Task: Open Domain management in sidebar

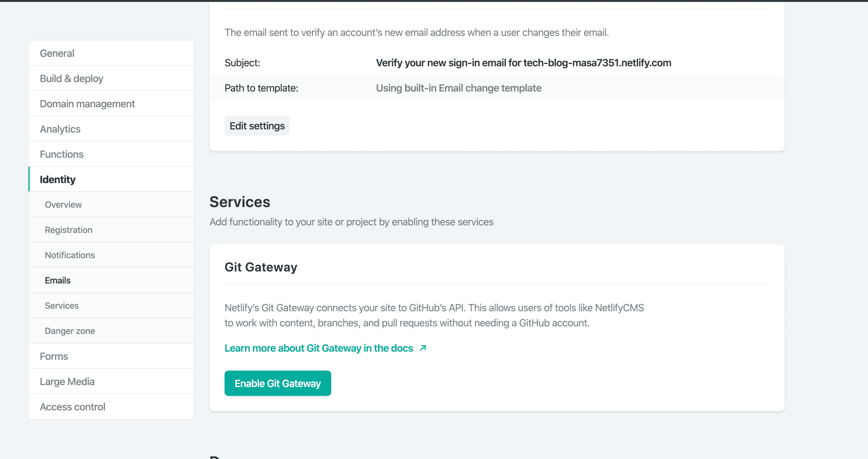Action: [87, 104]
